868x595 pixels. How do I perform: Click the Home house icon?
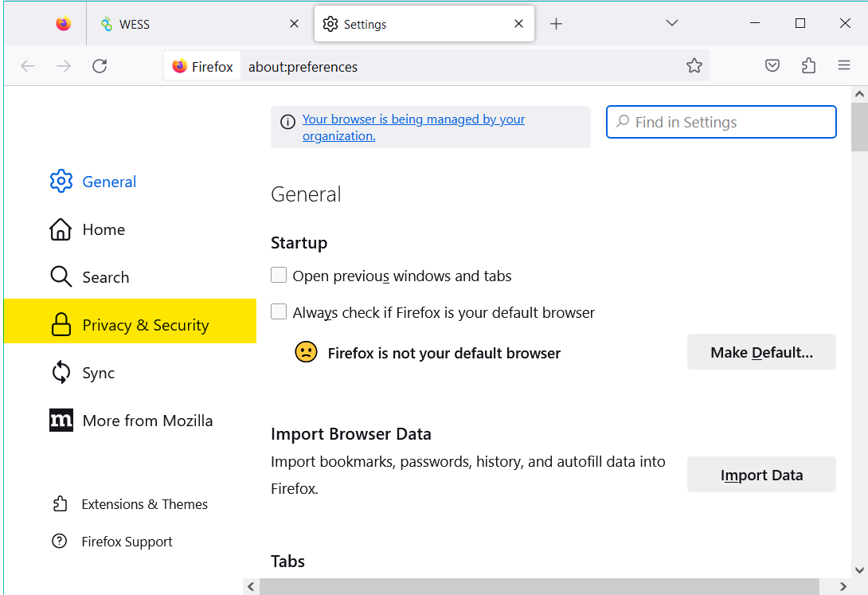[61, 229]
